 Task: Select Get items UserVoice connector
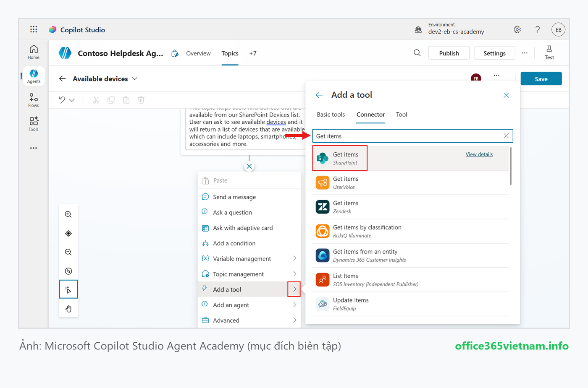point(411,182)
